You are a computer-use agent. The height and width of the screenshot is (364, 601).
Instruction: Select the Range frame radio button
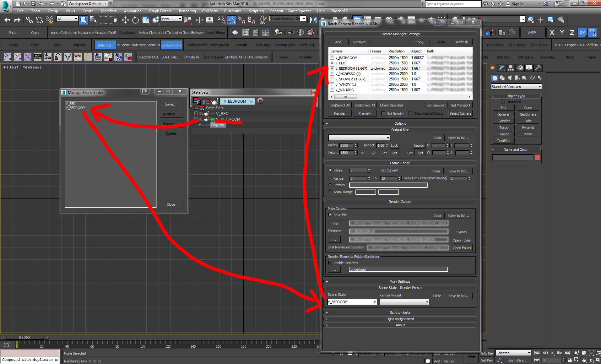pos(330,178)
